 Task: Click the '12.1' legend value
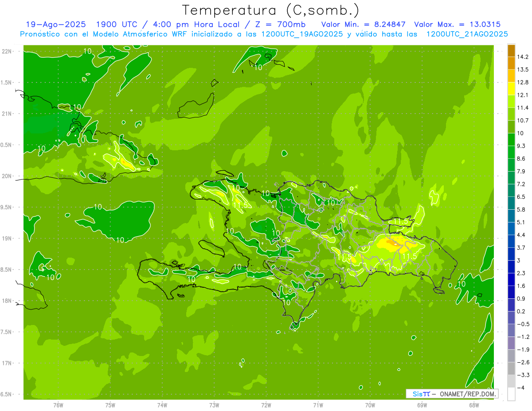coord(523,95)
